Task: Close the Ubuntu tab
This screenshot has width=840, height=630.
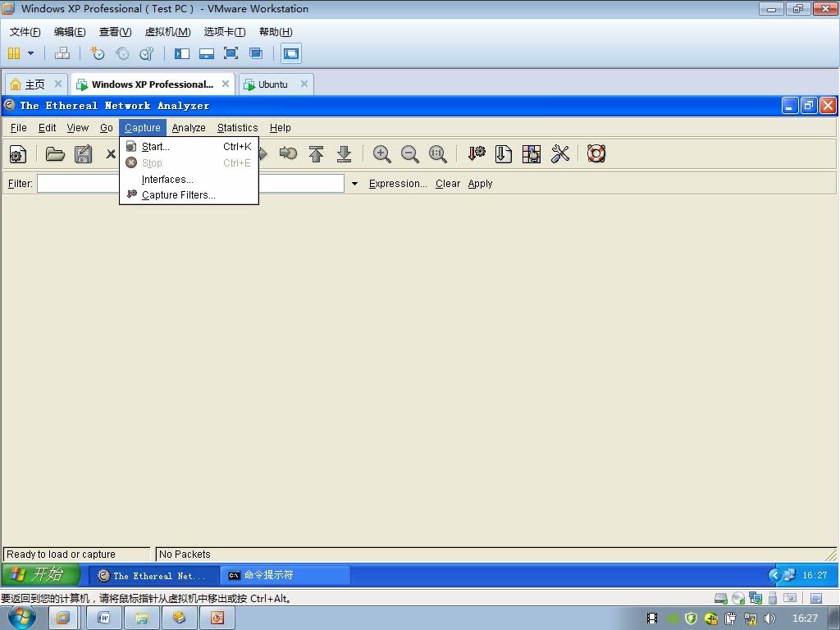Action: pos(304,84)
